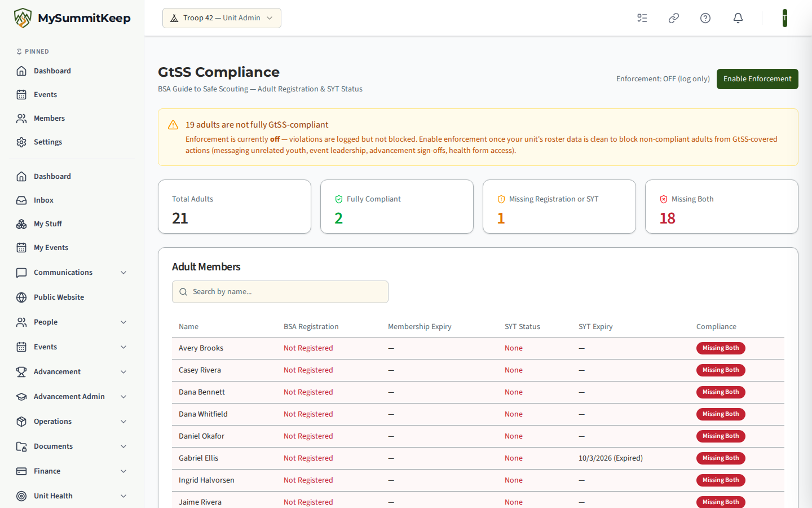Select the Avery Brooks row name
Screen dimensions: 812x508
point(201,348)
